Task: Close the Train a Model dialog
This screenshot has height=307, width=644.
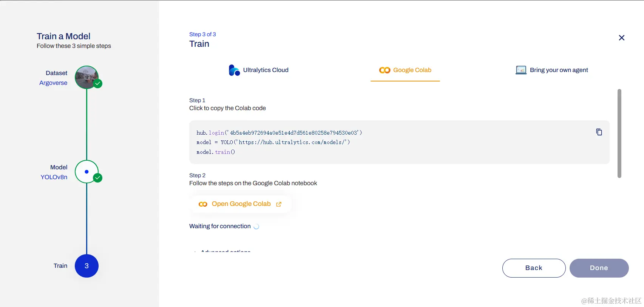Action: [x=622, y=38]
